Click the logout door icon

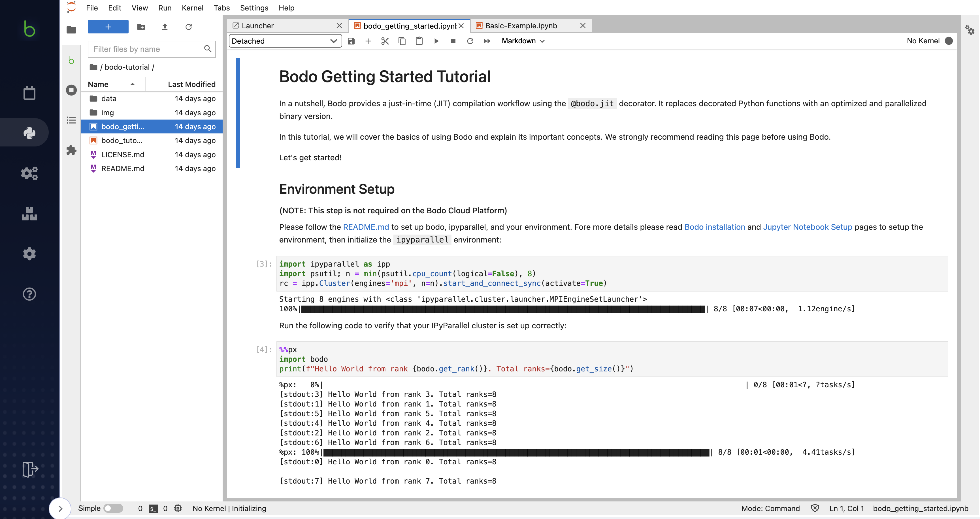click(30, 469)
